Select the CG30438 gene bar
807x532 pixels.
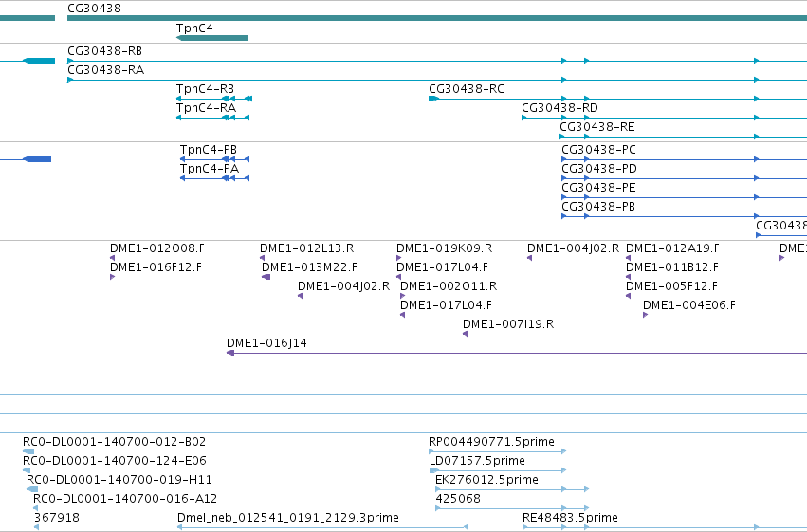pos(437,18)
